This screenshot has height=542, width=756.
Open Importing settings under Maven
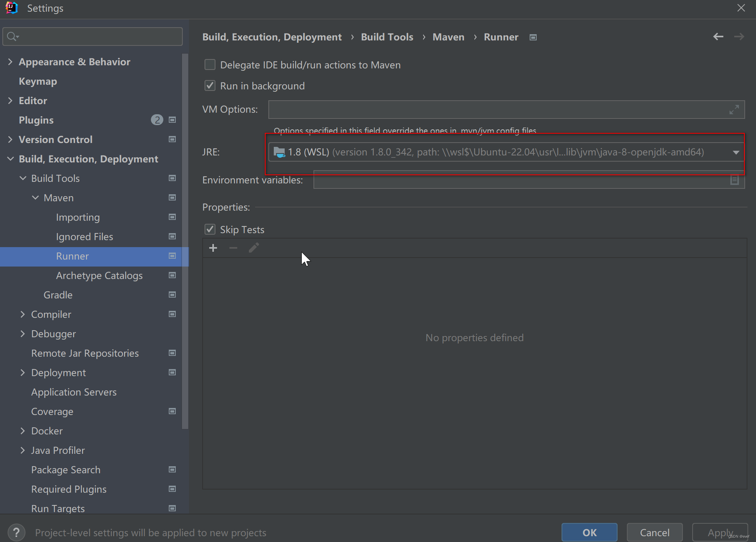pyautogui.click(x=78, y=217)
